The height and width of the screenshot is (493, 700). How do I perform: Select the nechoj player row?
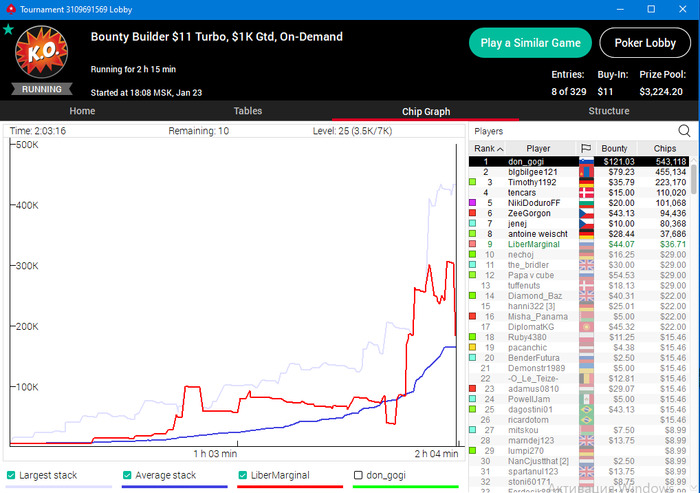[x=579, y=255]
